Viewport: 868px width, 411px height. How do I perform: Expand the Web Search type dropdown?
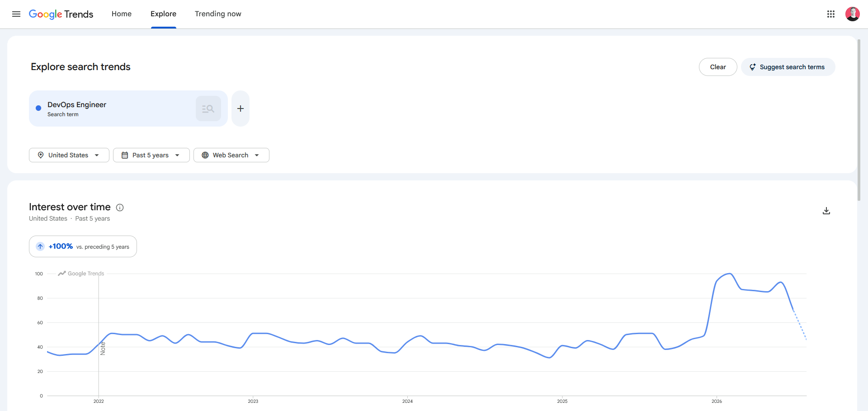(231, 155)
